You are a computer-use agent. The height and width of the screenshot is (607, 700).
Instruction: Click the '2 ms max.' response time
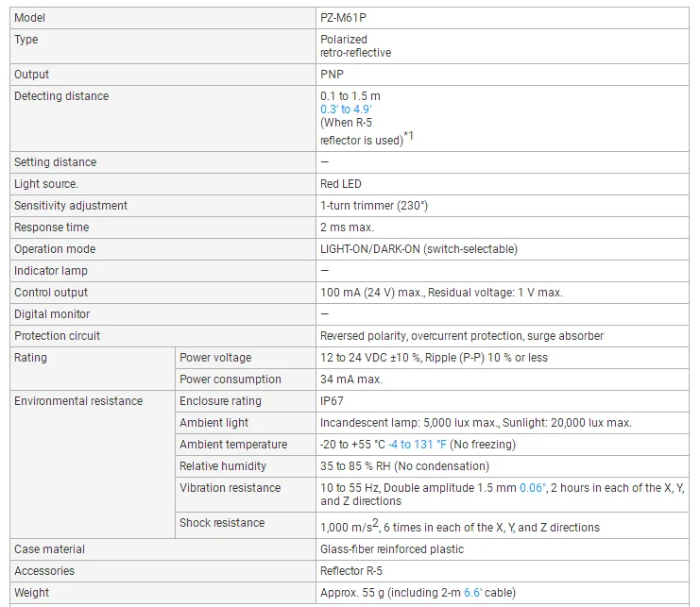347,228
